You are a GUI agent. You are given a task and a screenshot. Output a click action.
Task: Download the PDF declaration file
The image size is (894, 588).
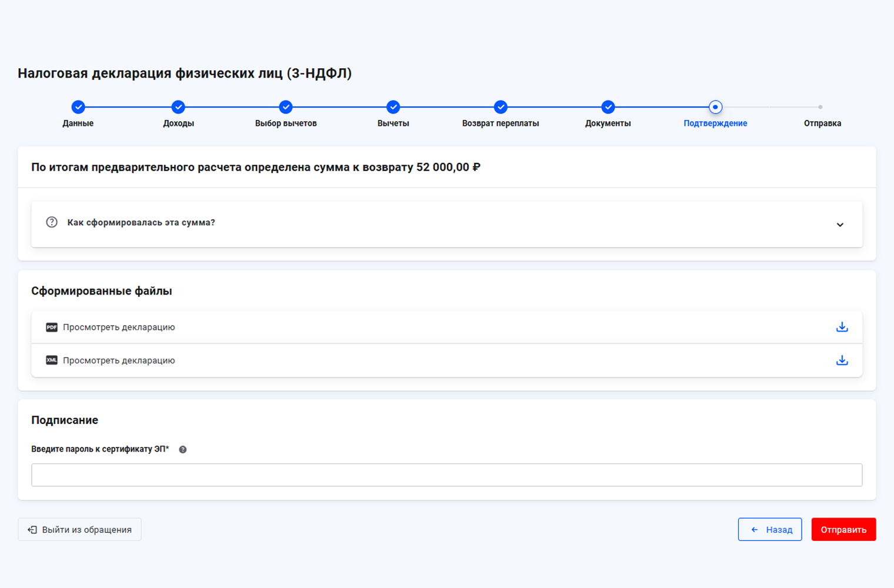[x=842, y=327]
